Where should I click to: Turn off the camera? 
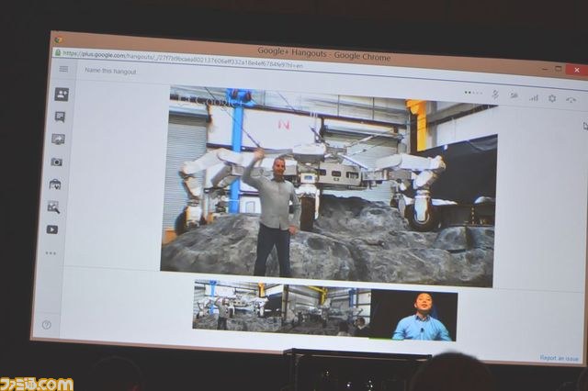pos(514,95)
